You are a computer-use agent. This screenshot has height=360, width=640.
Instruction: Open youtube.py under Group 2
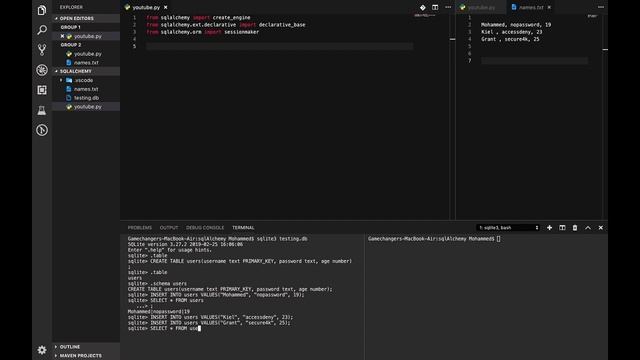click(86, 54)
